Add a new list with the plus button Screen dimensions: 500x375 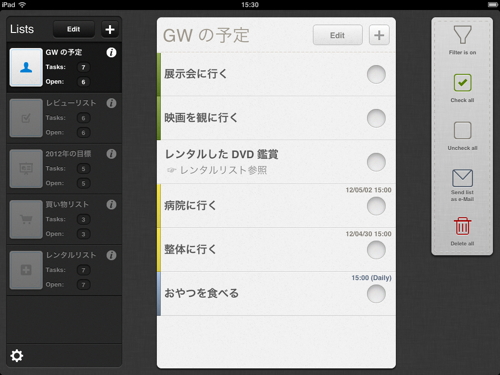[110, 29]
